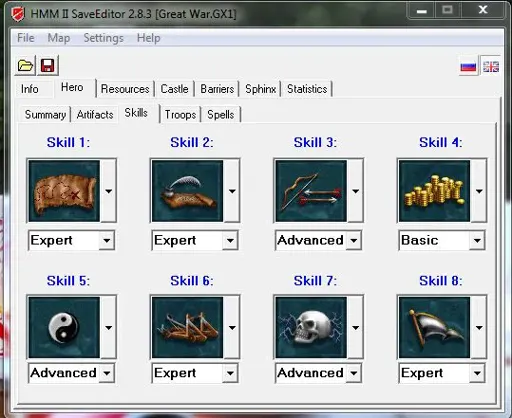Switch language to English flag
The height and width of the screenshot is (418, 512).
click(x=491, y=66)
